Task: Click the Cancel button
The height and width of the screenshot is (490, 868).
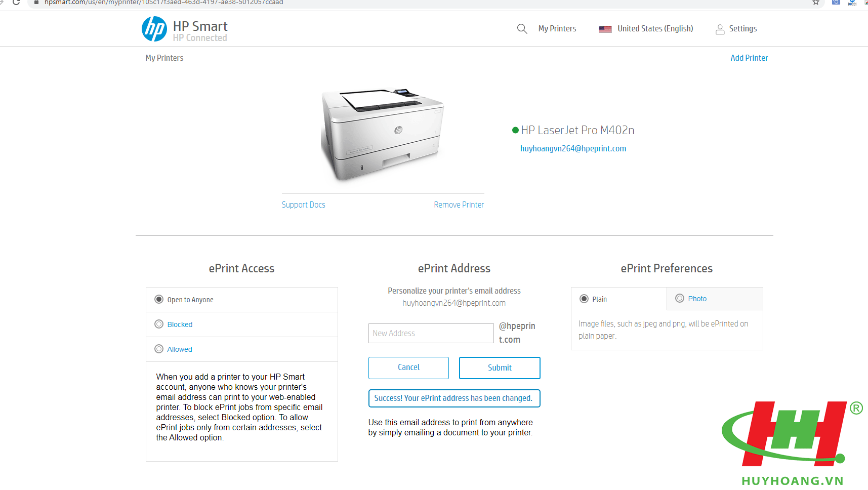Action: [408, 367]
